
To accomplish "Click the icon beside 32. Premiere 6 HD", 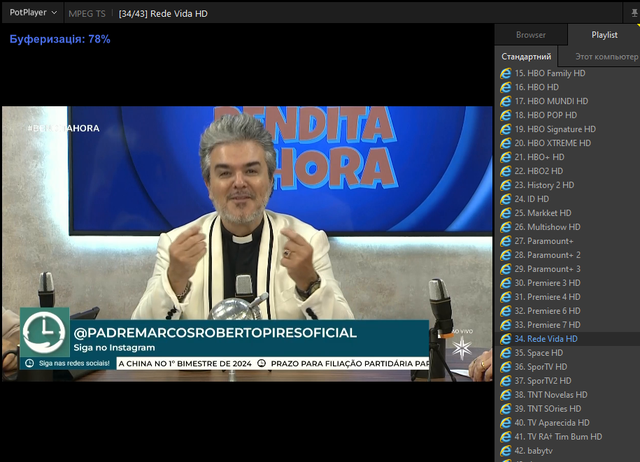I will click(505, 311).
